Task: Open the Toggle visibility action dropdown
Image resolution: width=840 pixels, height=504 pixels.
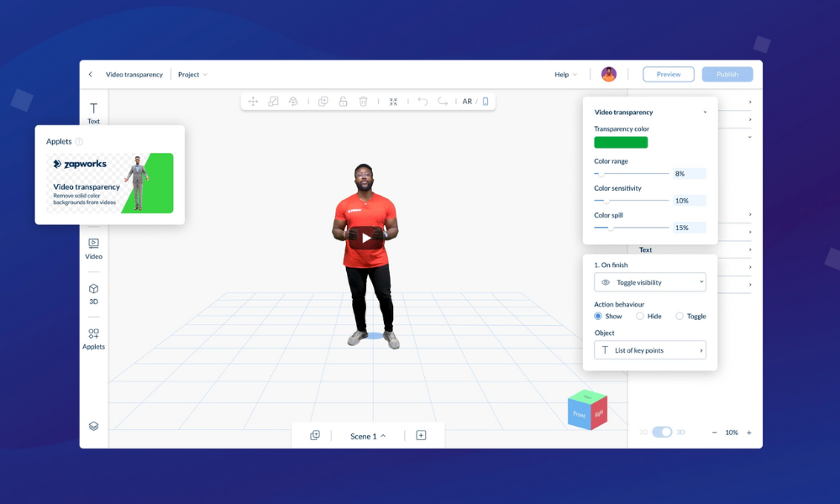Action: point(650,282)
